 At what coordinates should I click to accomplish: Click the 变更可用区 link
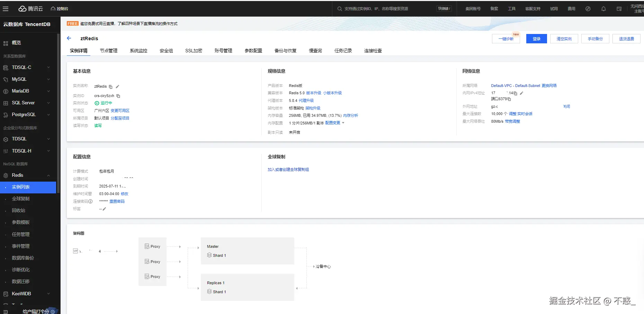point(120,111)
